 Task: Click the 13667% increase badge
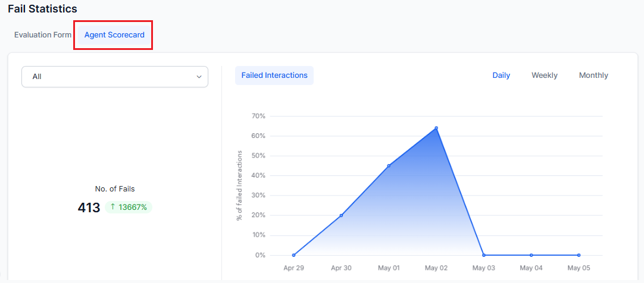pyautogui.click(x=129, y=207)
